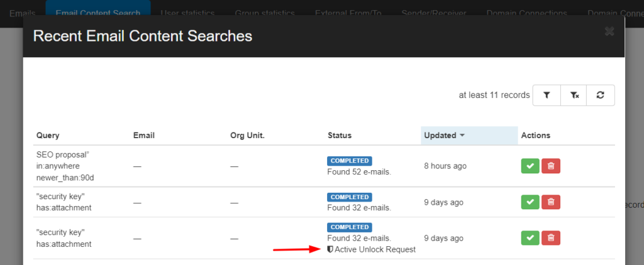Click the Org Unit. column header
Image resolution: width=644 pixels, height=265 pixels.
(x=247, y=136)
